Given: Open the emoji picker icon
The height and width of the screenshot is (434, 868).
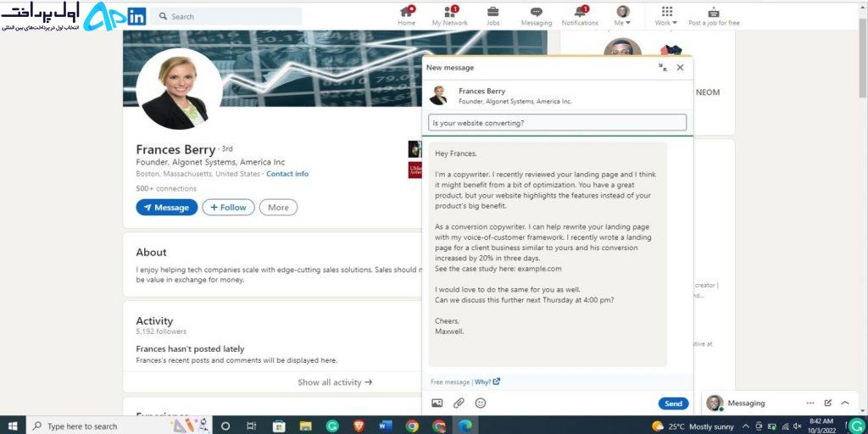Looking at the screenshot, I should point(481,403).
